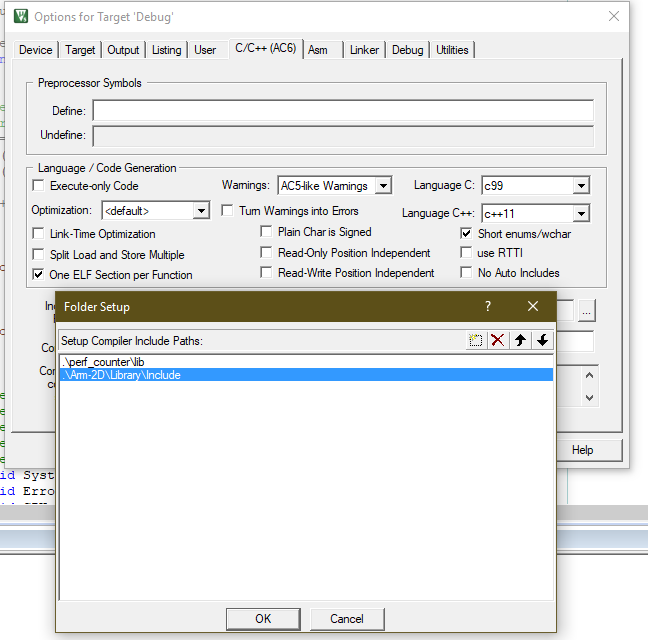The width and height of the screenshot is (648, 640).
Task: Click the New include path icon
Action: (x=476, y=340)
